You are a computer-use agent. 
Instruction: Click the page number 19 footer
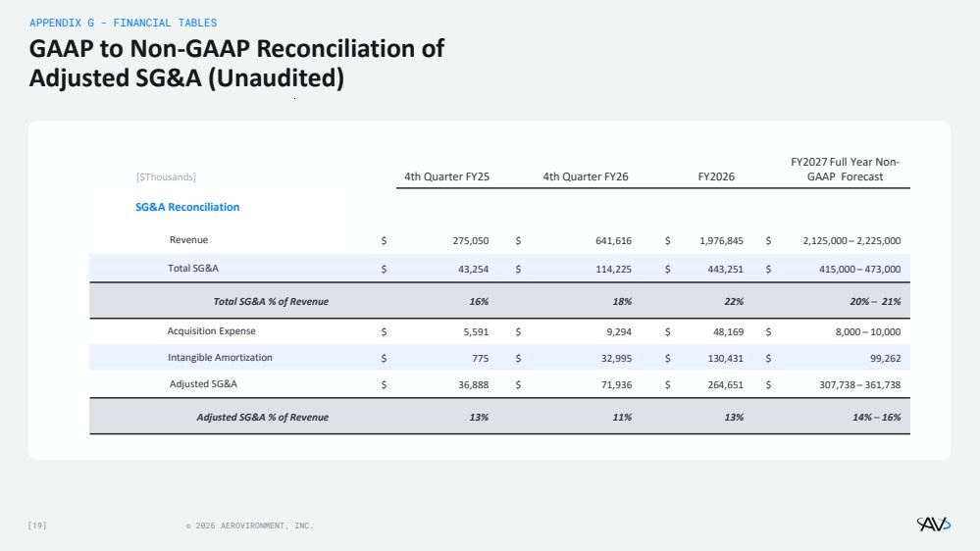pyautogui.click(x=37, y=526)
